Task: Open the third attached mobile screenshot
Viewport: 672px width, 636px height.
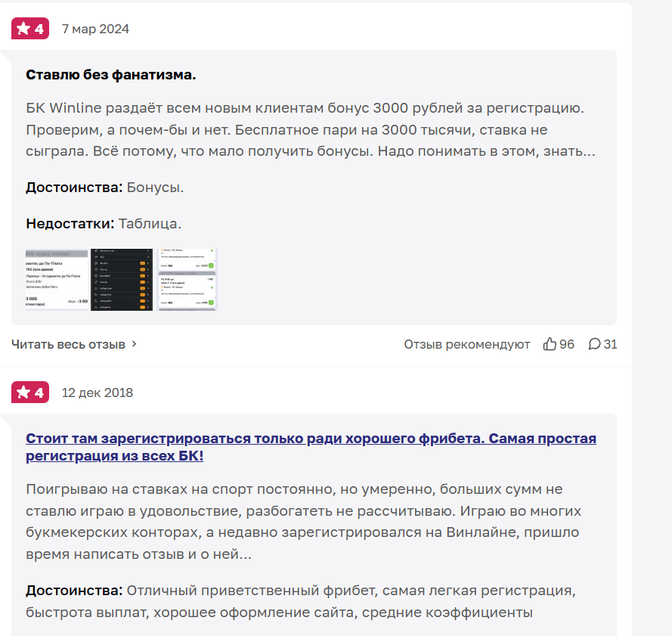Action: point(187,278)
